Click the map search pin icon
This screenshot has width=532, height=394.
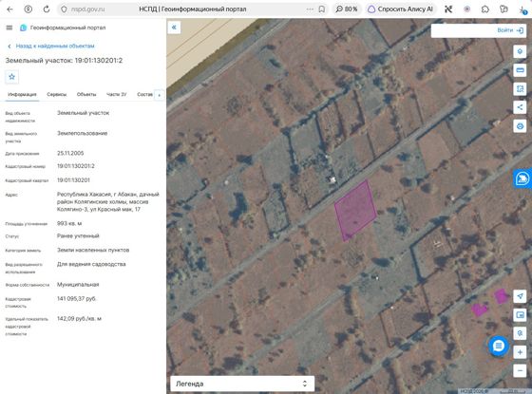coord(520,333)
